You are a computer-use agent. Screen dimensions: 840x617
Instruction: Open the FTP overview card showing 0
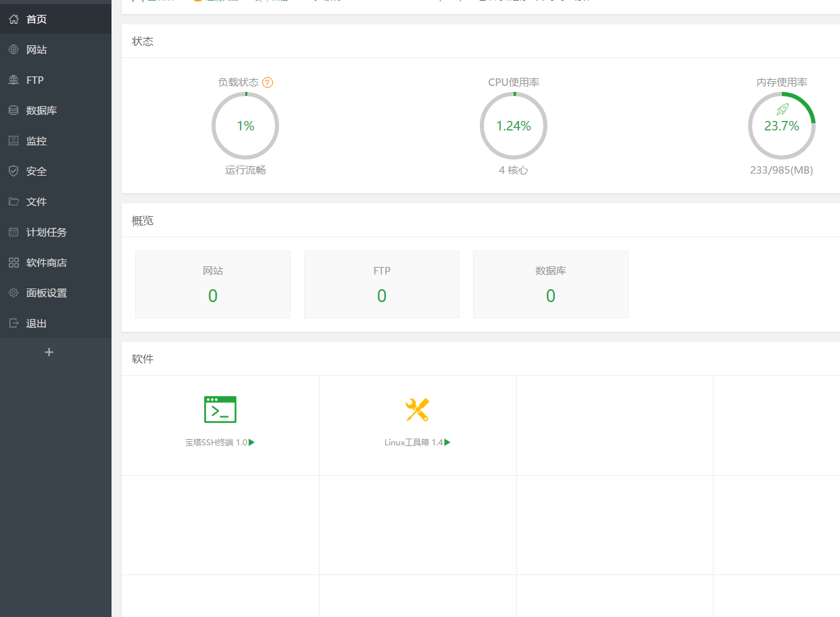(x=381, y=284)
